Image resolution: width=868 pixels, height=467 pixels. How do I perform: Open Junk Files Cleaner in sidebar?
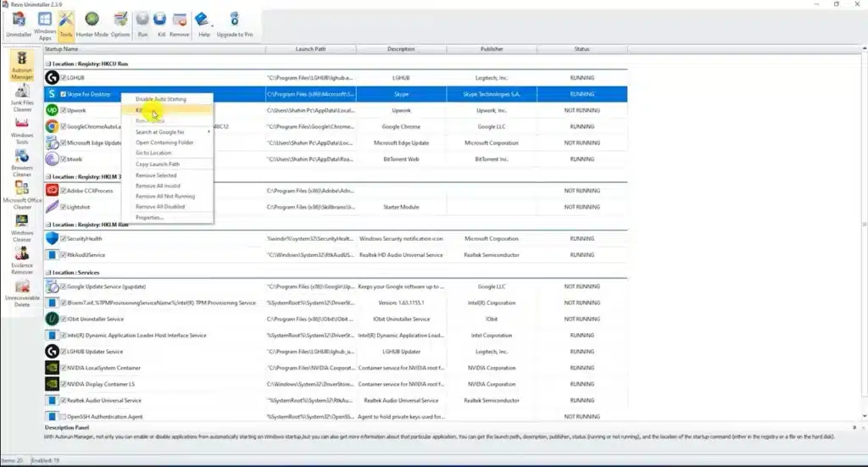(22, 98)
